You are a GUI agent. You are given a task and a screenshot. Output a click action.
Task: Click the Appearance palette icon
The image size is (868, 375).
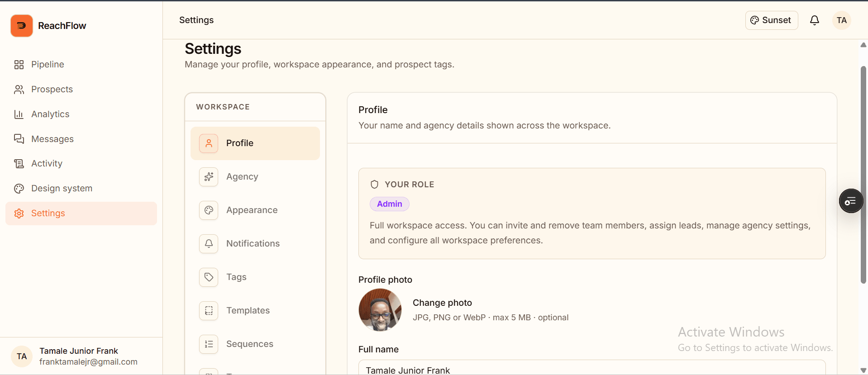209,210
